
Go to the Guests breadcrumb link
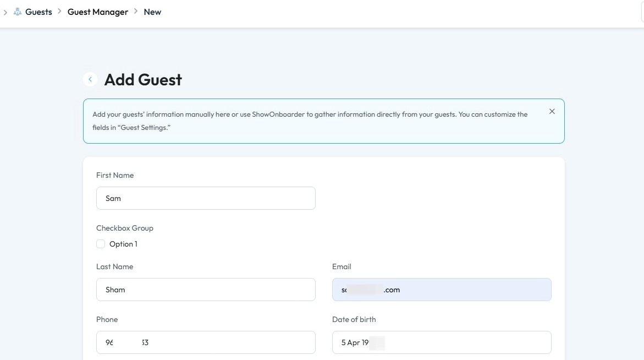pyautogui.click(x=38, y=12)
